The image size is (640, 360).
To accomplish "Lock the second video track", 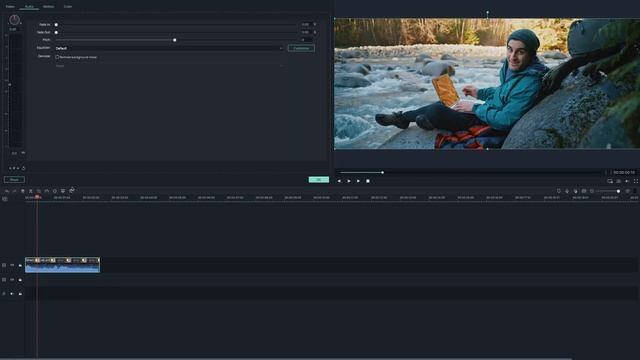I will [x=20, y=280].
